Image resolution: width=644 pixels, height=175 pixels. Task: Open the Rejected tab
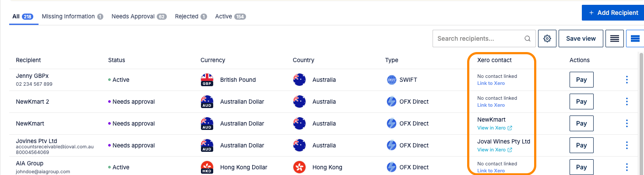[x=191, y=17]
